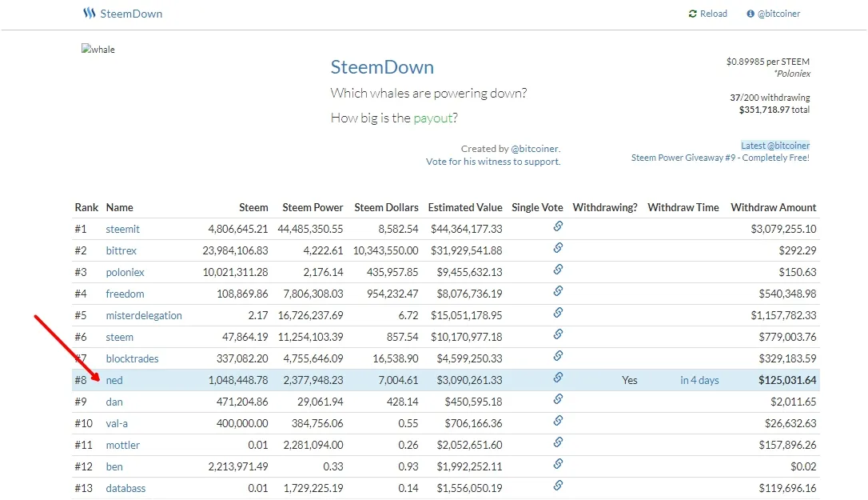Click the info icon beside @bitcoiner
The width and height of the screenshot is (868, 500).
(750, 14)
